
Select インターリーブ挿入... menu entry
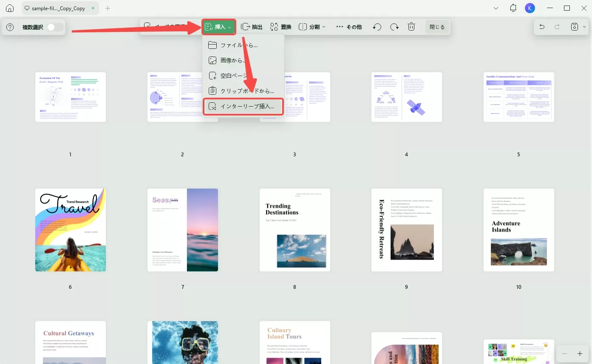[x=243, y=106]
